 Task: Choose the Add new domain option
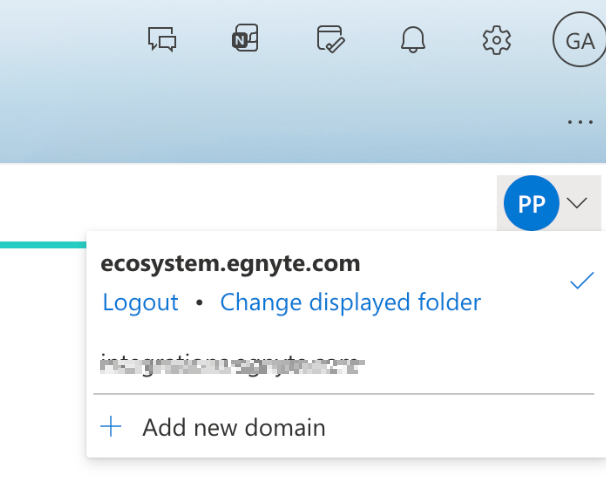234,428
